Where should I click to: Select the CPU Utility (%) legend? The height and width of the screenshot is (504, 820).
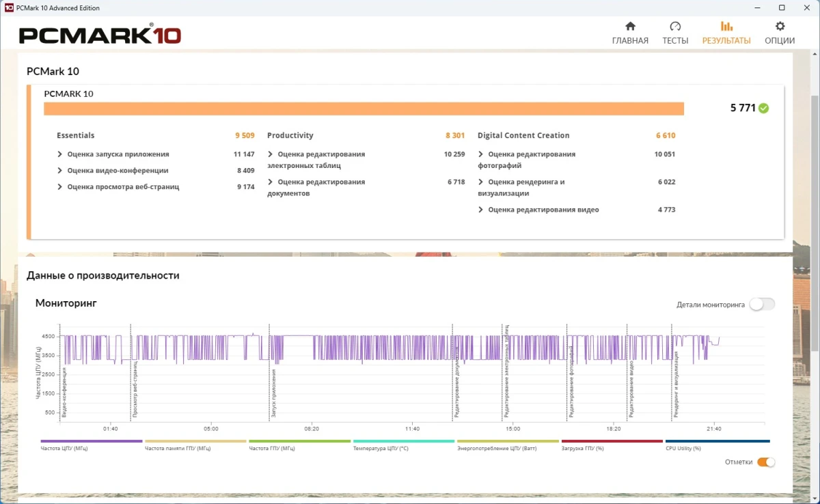pyautogui.click(x=717, y=445)
